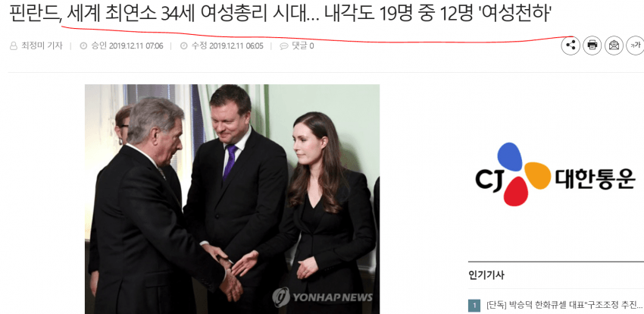Click the number 1 ranking badge

(474, 306)
